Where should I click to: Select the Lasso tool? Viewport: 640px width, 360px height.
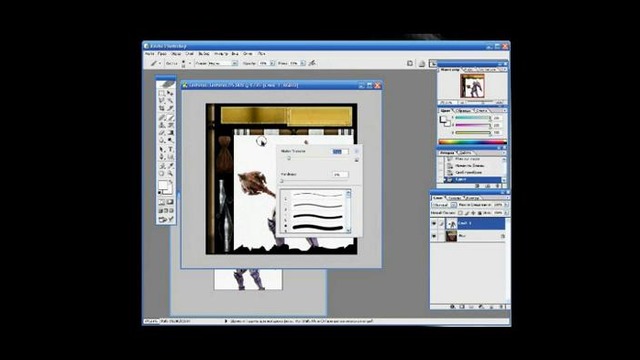click(162, 101)
